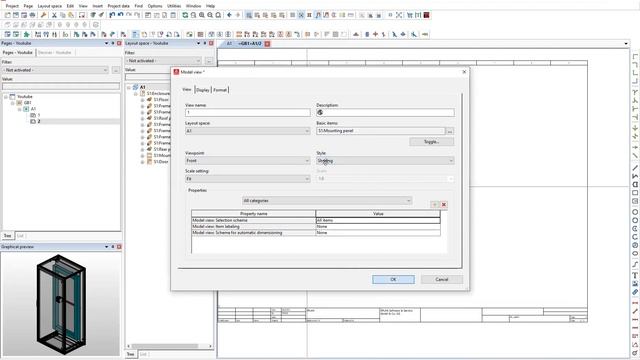Open the Pages panel Filter dropdown
The image size is (640, 360).
(55, 70)
